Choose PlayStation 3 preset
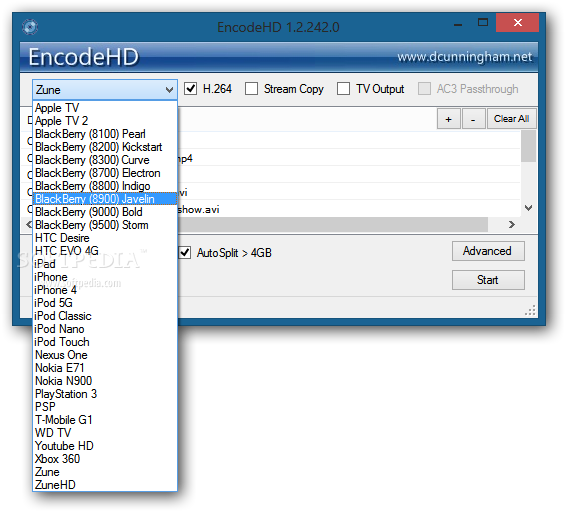This screenshot has height=512, width=566. (105, 394)
